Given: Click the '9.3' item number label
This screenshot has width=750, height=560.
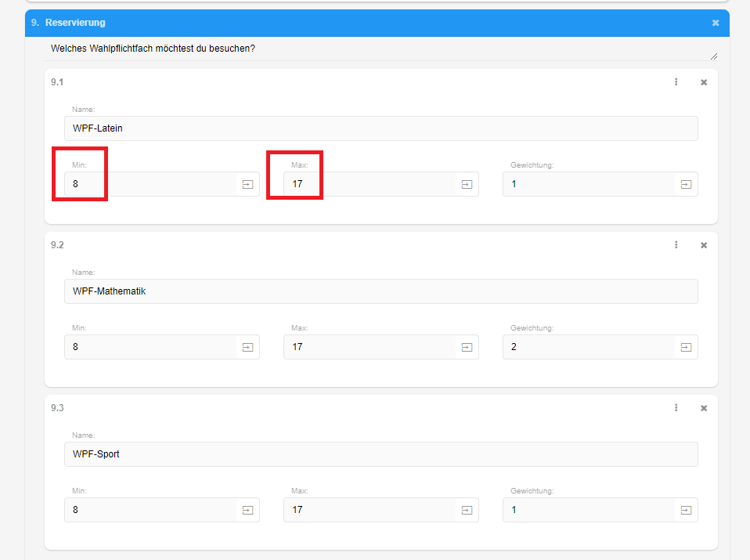Looking at the screenshot, I should point(57,408).
